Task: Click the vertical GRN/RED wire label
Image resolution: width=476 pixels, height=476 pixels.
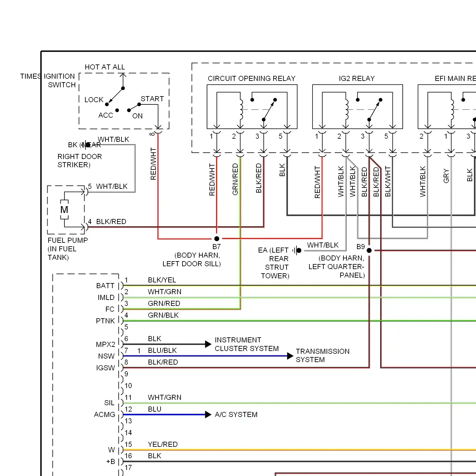Action: (235, 179)
